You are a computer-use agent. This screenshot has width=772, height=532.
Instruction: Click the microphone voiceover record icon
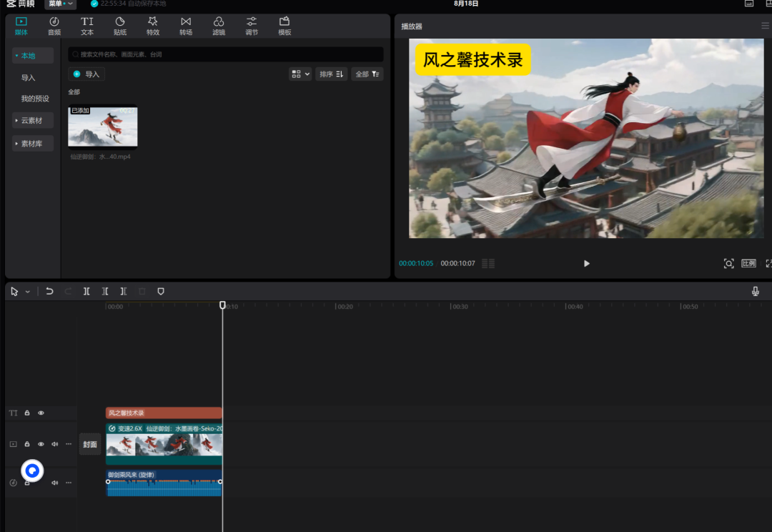[x=756, y=291]
